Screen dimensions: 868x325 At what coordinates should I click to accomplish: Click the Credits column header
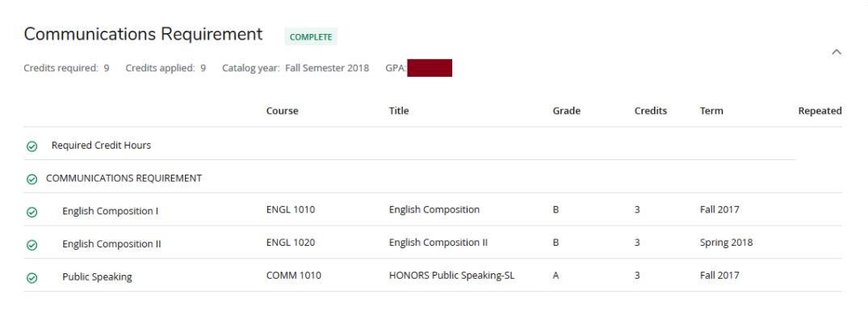pyautogui.click(x=650, y=112)
